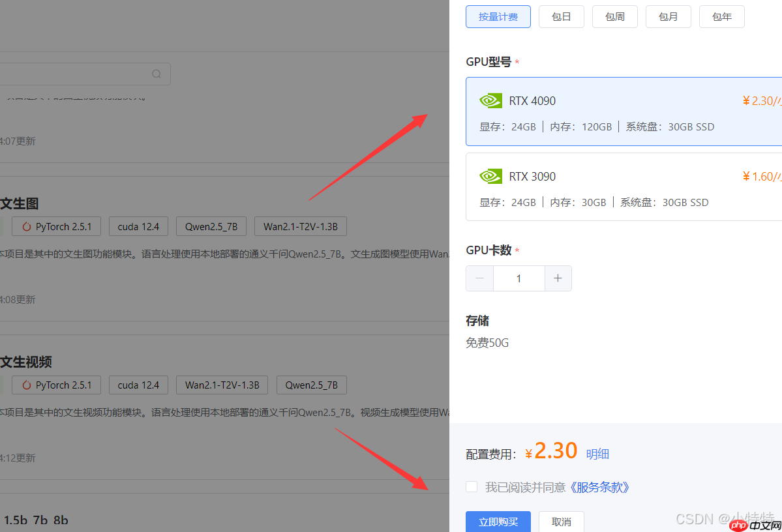The image size is (782, 532).
Task: Choose the RTX 4090 GPU card
Action: click(624, 111)
